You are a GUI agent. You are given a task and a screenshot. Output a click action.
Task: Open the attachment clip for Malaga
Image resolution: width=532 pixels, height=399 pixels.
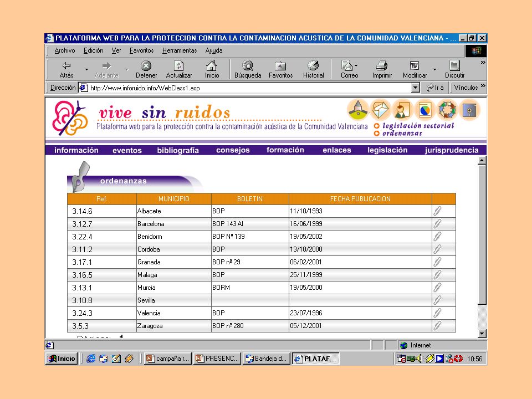(x=437, y=275)
